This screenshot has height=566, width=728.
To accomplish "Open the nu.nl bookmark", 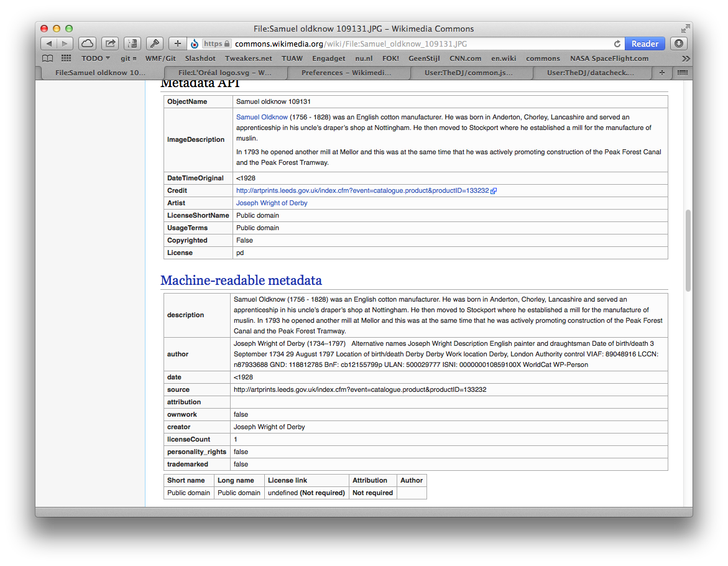I will click(x=364, y=58).
